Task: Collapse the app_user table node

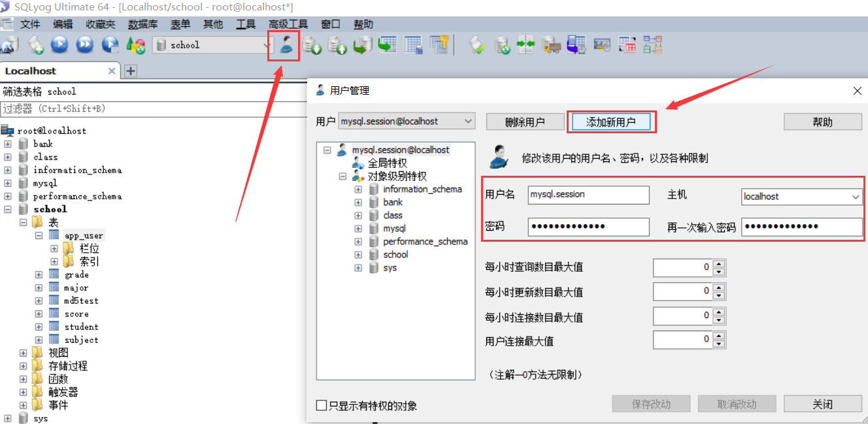Action: click(39, 235)
